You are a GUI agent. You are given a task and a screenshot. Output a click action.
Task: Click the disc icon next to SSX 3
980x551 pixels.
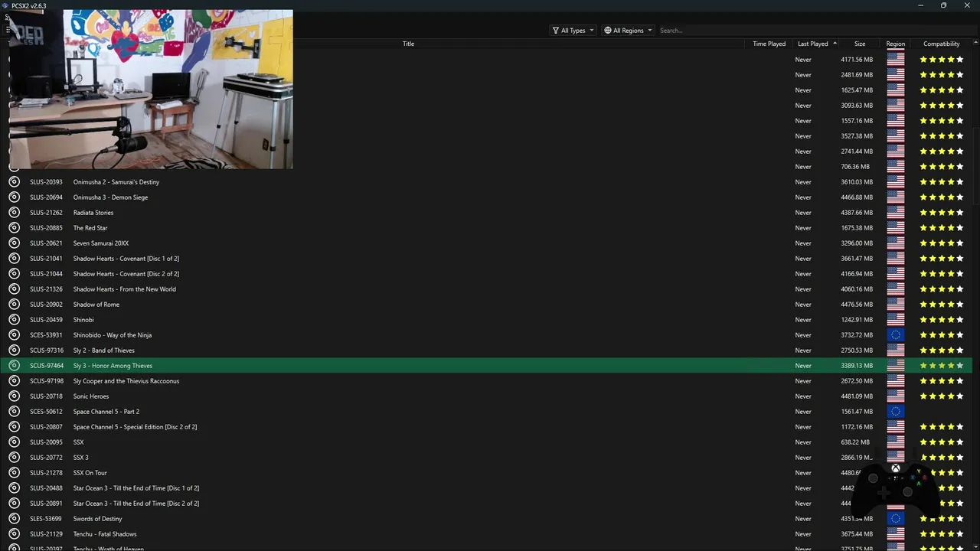[14, 457]
